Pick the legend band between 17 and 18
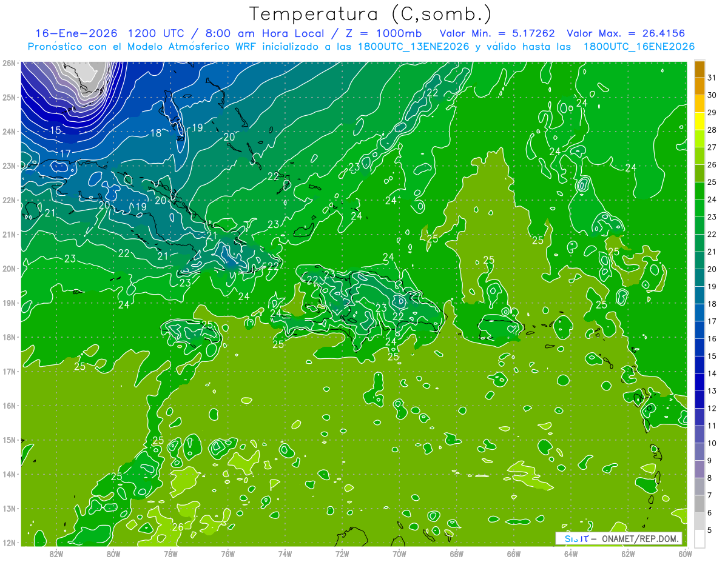 [699, 312]
